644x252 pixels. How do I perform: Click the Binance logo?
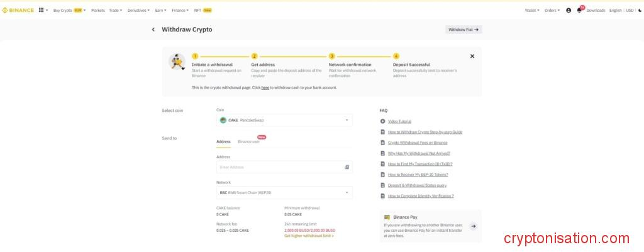(19, 10)
